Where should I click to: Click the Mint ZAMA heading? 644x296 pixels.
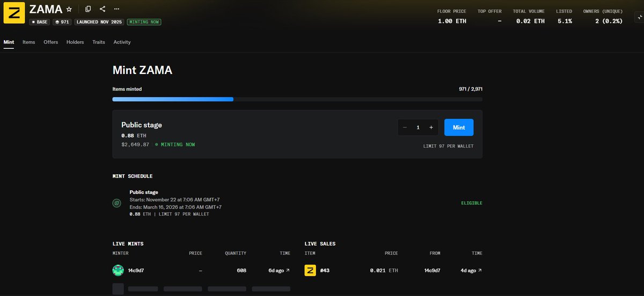click(142, 70)
